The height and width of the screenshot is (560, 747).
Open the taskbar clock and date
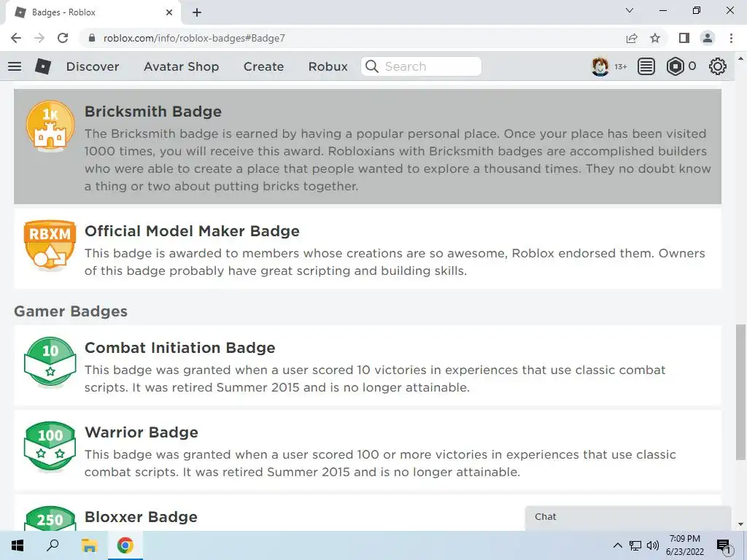(684, 545)
